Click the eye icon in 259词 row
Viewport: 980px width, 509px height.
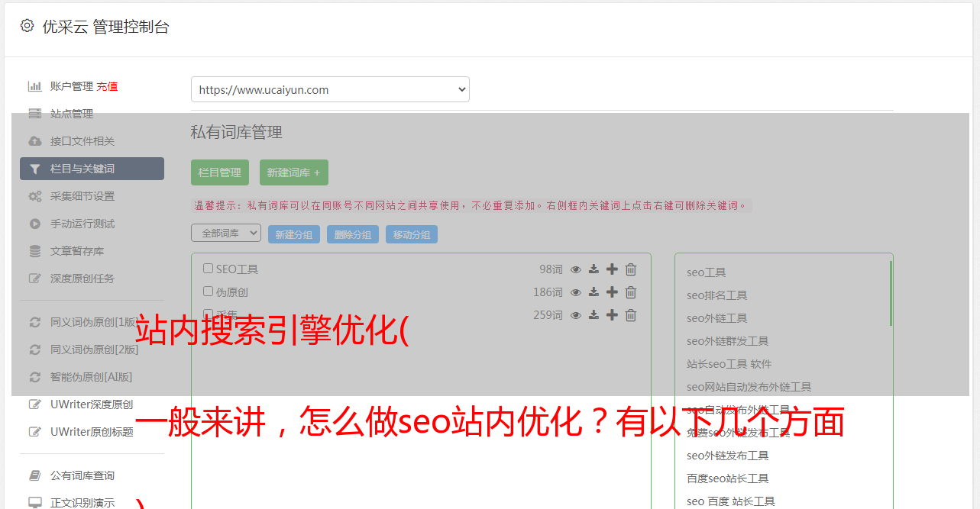[x=576, y=315]
